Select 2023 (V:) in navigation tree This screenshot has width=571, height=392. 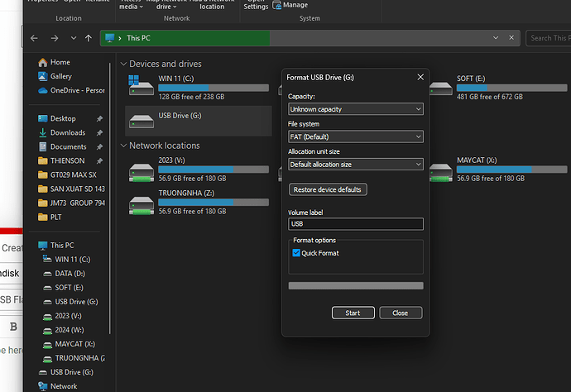[62, 316]
